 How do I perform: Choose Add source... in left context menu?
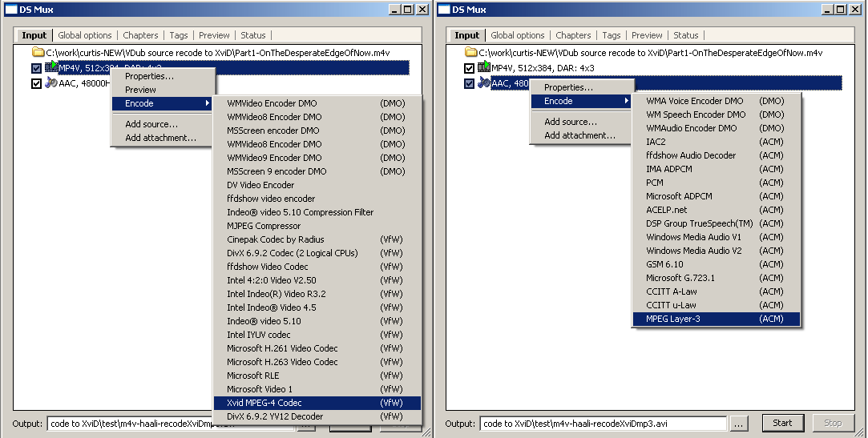[x=162, y=124]
